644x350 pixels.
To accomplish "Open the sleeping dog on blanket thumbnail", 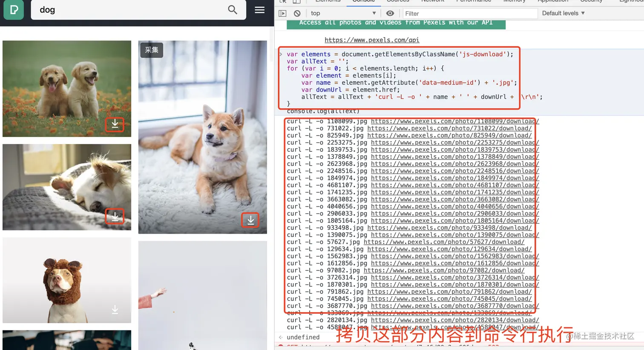I will point(67,187).
